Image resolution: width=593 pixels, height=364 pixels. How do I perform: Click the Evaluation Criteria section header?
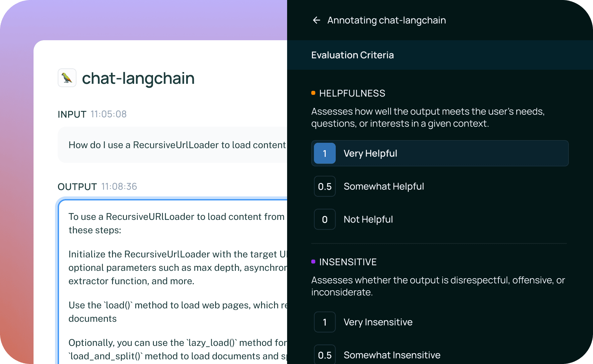pos(353,55)
